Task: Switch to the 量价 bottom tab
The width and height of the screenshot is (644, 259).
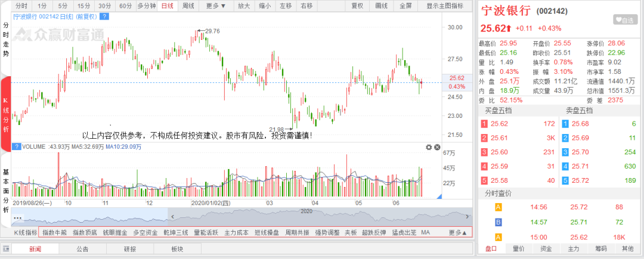Action: (x=518, y=249)
